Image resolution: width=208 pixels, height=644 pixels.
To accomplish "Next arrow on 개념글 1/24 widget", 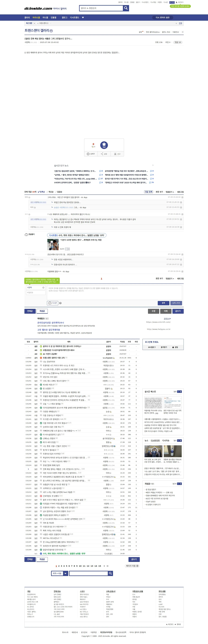I will 181,484.
